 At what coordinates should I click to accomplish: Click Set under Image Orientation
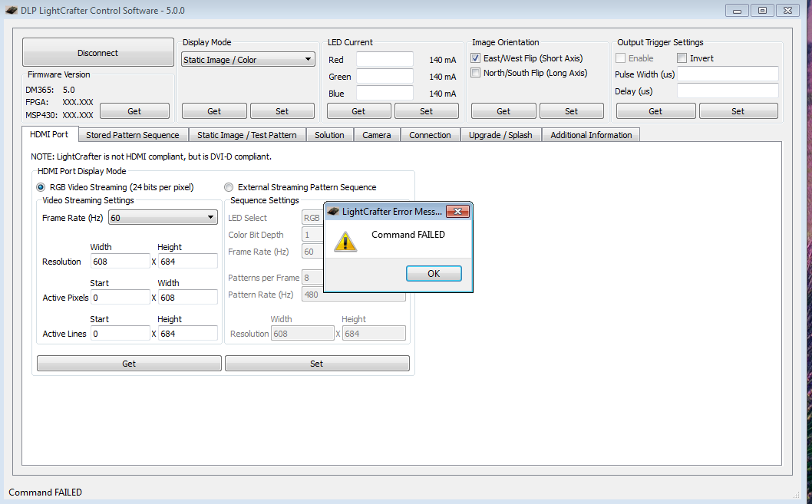coord(571,110)
